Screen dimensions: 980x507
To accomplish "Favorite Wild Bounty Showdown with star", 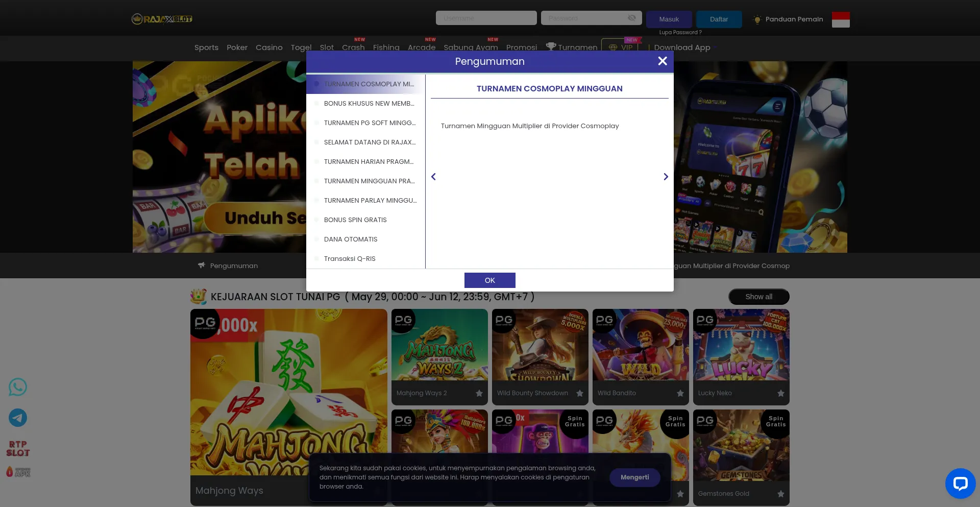I will 580,393.
